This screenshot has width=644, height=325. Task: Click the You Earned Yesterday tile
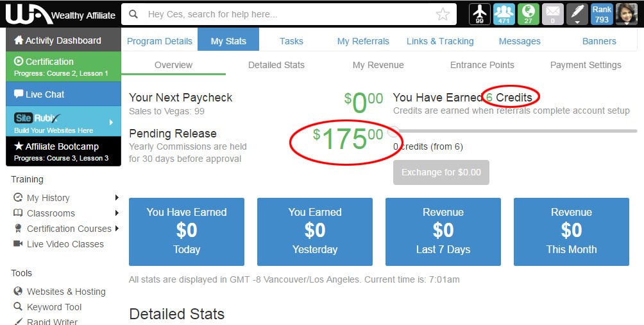(314, 232)
